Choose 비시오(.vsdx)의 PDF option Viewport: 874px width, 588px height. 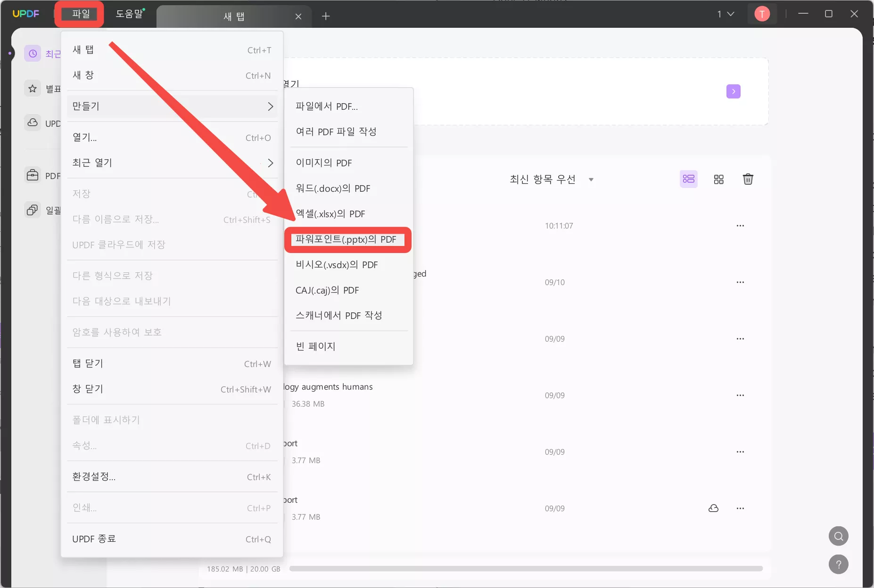pyautogui.click(x=349, y=265)
